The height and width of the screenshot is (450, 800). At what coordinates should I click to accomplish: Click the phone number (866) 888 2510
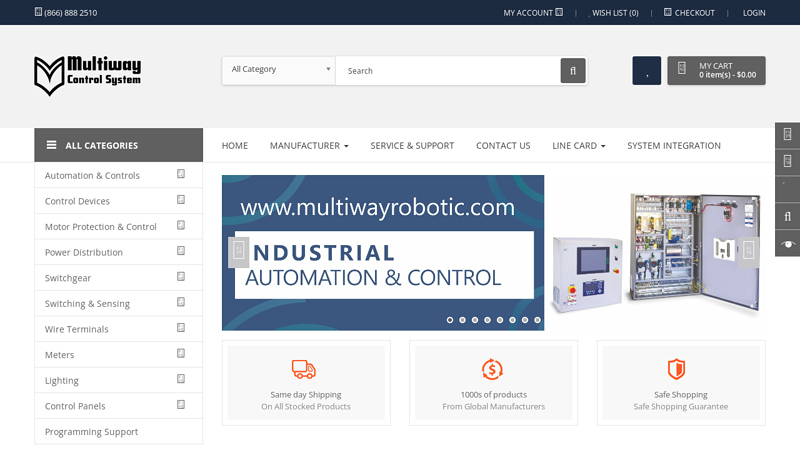tap(70, 13)
